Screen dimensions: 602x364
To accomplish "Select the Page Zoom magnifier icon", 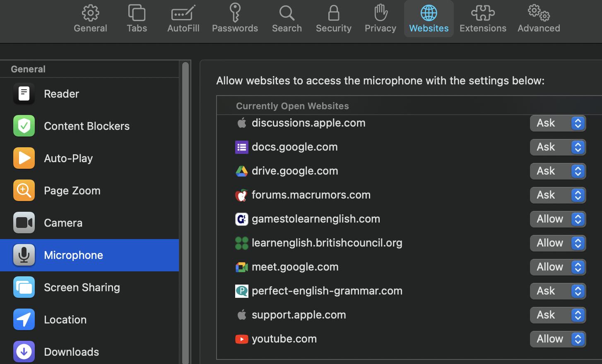I will click(x=24, y=190).
